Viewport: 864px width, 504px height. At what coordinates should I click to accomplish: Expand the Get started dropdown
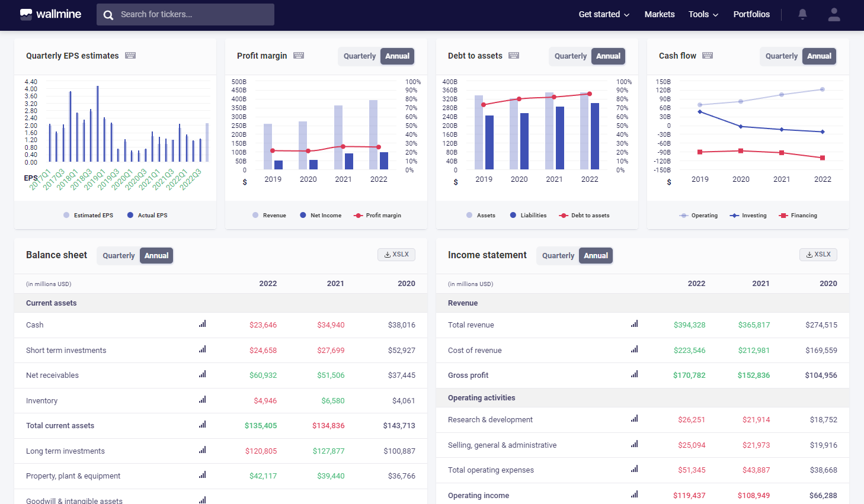603,14
